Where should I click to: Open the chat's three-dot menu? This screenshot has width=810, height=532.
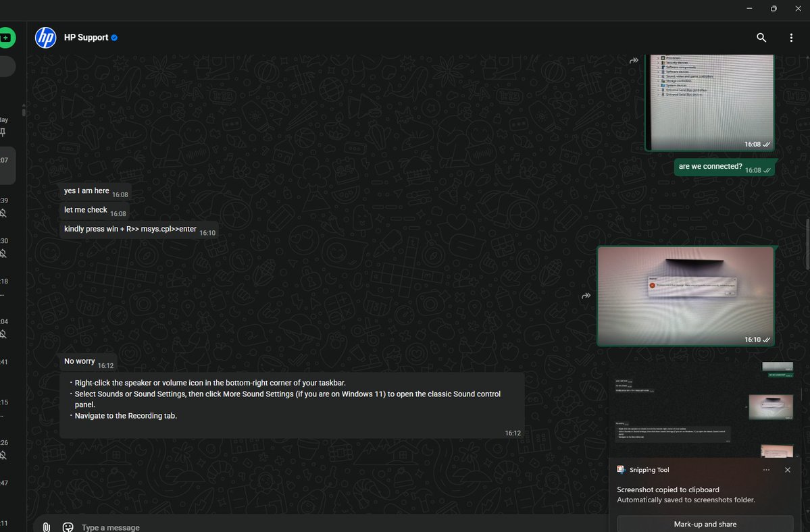pyautogui.click(x=791, y=38)
